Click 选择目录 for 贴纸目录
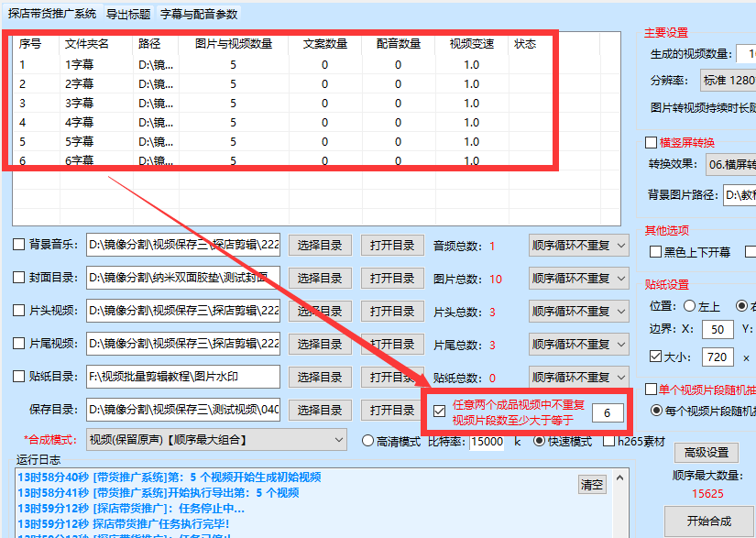 pos(320,377)
